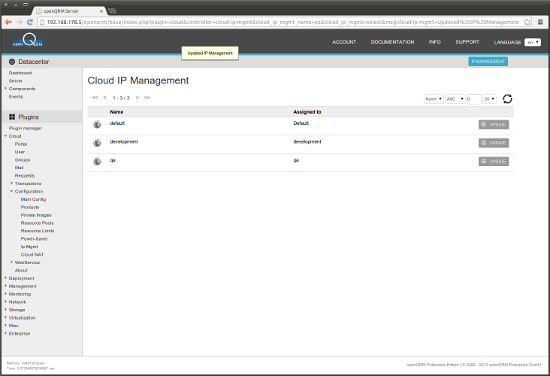This screenshot has height=376, width=550.
Task: Close the openQRM Server tab
Action: click(101, 11)
